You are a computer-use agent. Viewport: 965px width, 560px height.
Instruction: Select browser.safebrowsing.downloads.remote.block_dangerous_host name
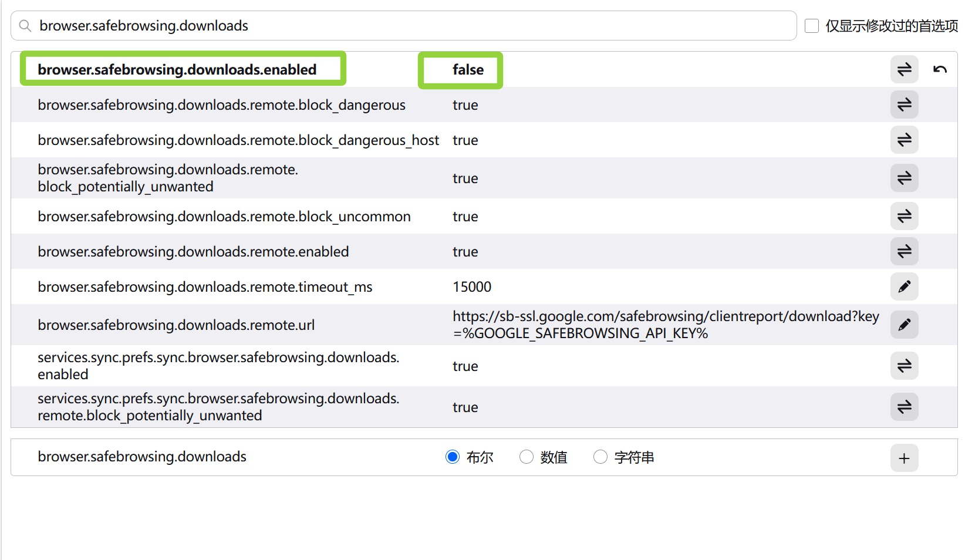[x=238, y=140]
